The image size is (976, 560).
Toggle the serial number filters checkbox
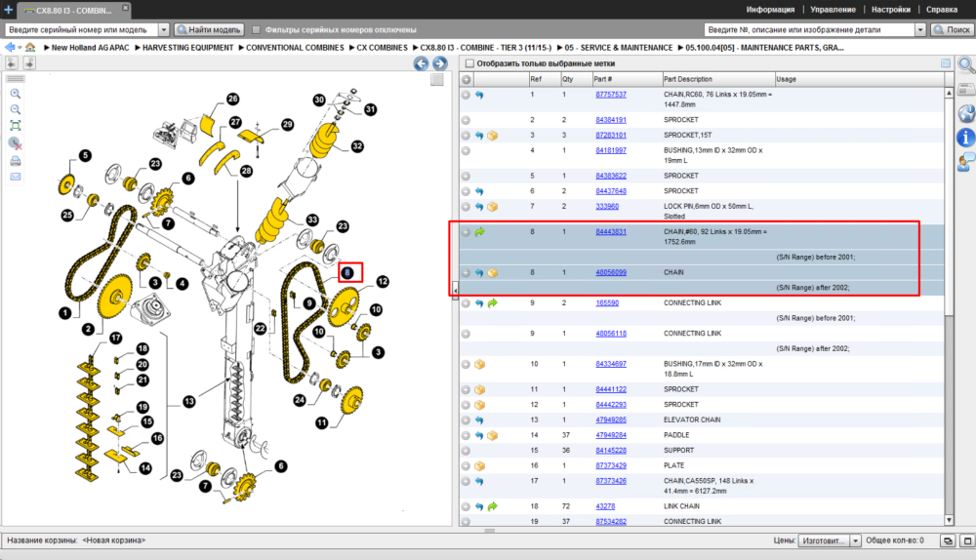click(x=256, y=29)
